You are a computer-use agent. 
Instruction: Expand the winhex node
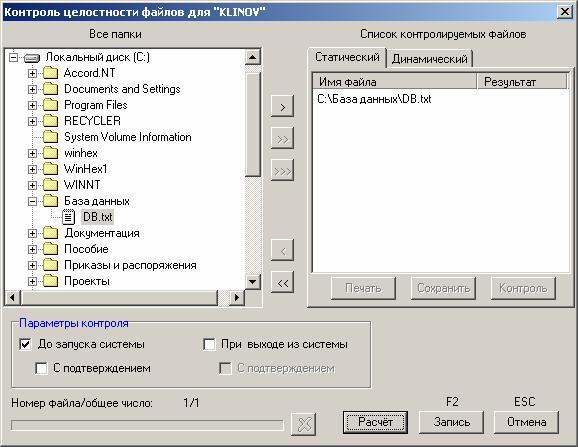click(x=32, y=153)
